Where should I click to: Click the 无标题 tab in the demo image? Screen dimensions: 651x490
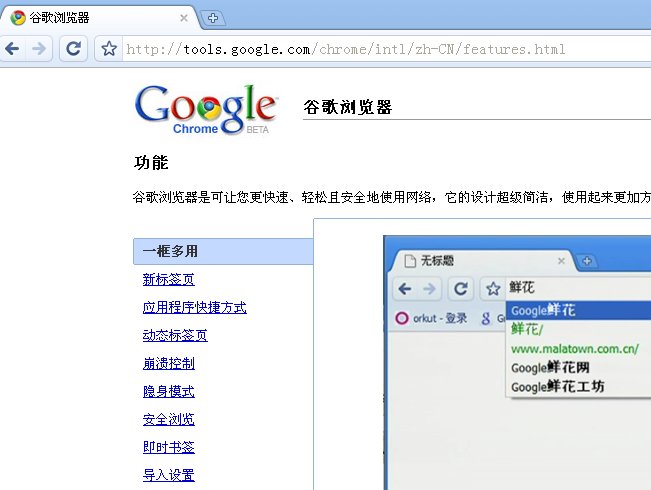pos(482,261)
